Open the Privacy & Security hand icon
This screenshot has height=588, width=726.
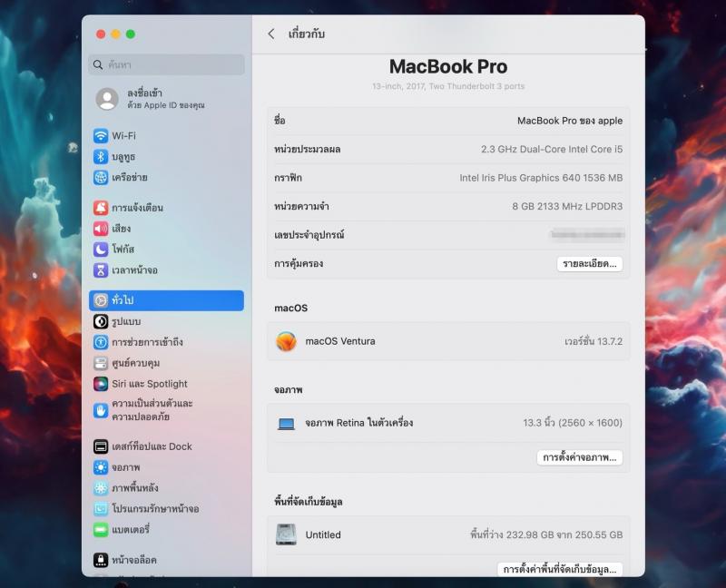(101, 410)
